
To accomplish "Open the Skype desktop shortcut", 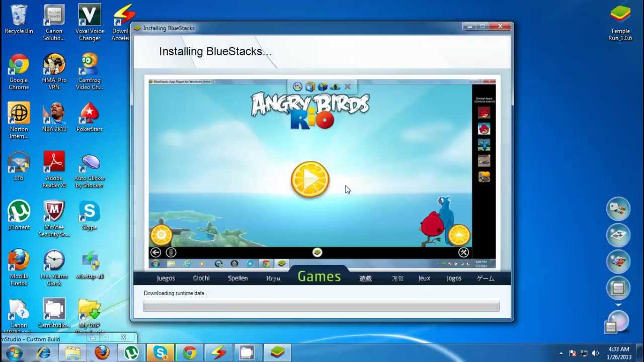I will point(90,215).
